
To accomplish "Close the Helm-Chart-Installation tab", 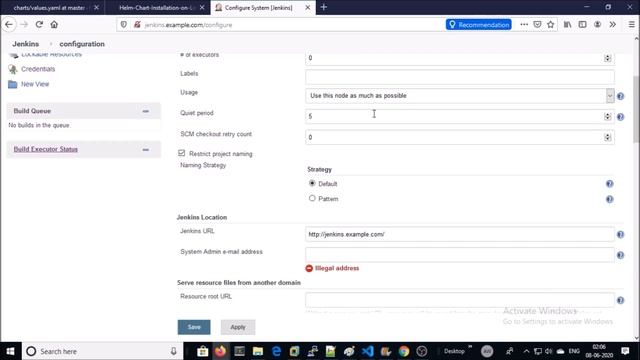I will tap(202, 8).
